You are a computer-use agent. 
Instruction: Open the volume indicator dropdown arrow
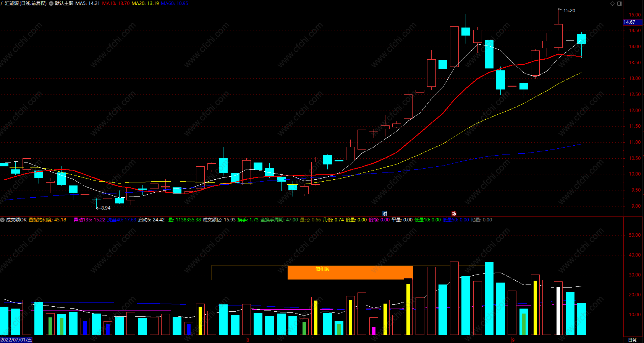[x=2, y=220]
